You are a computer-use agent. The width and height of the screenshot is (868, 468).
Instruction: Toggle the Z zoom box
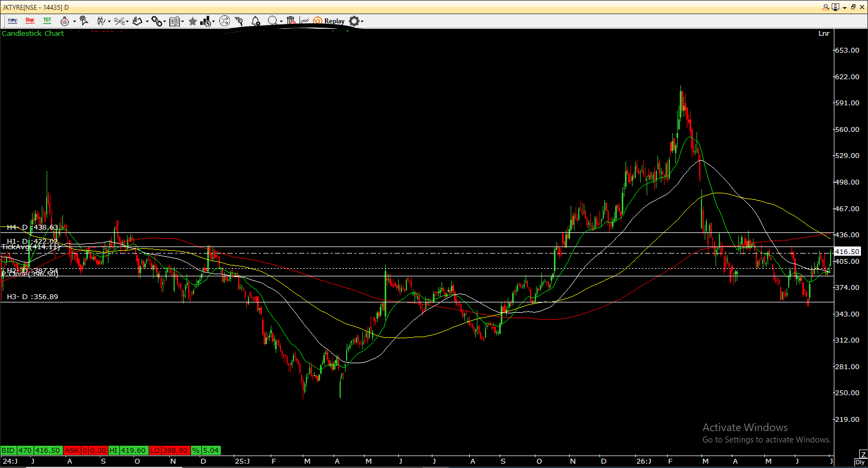tap(863, 454)
